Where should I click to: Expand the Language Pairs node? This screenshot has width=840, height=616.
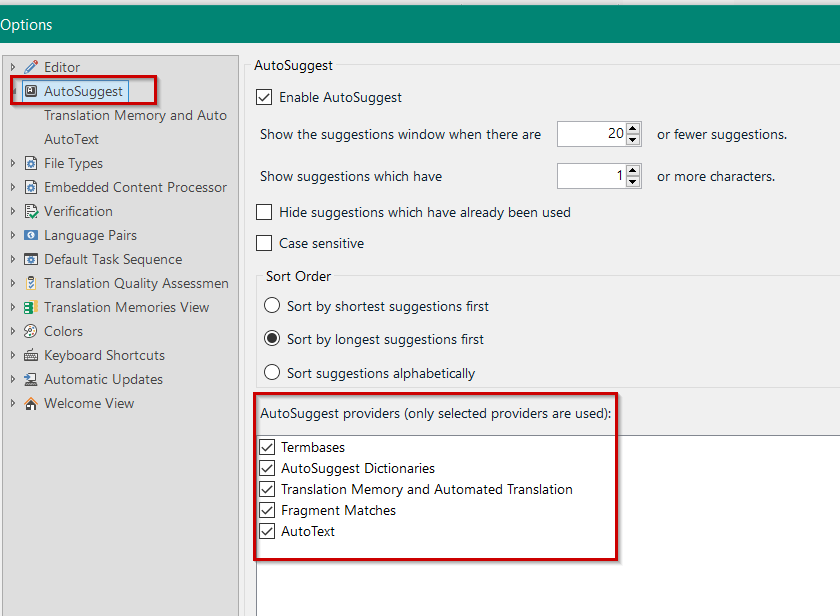tap(13, 235)
